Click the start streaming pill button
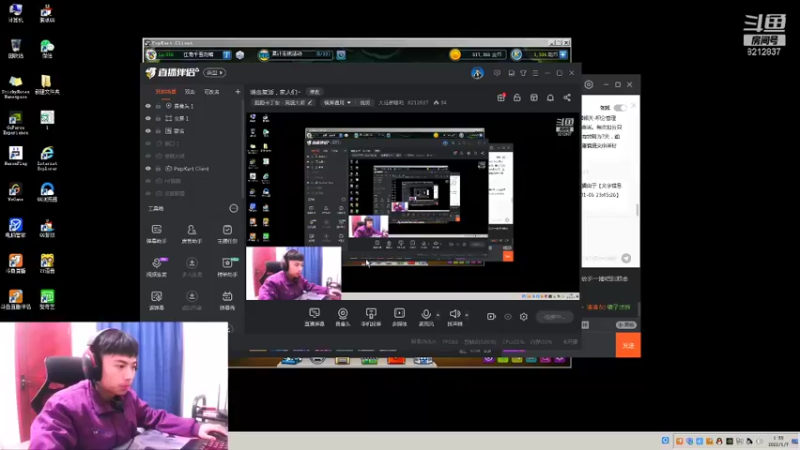This screenshot has height=450, width=800. pos(554,317)
